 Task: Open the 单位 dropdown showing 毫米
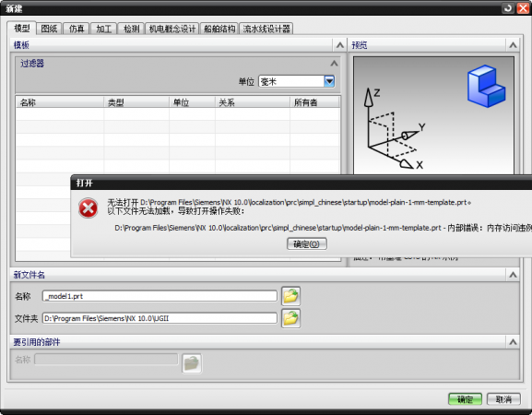click(x=297, y=81)
